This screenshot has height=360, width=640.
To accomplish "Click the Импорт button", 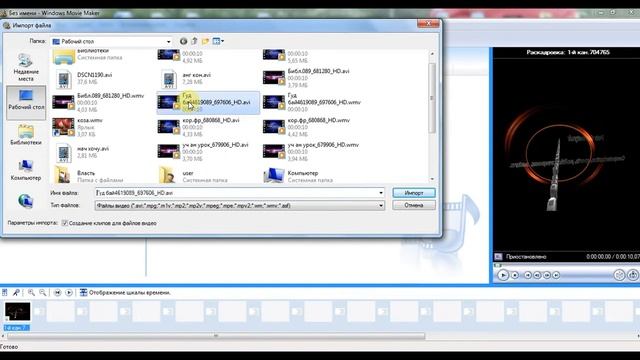I will click(x=414, y=193).
